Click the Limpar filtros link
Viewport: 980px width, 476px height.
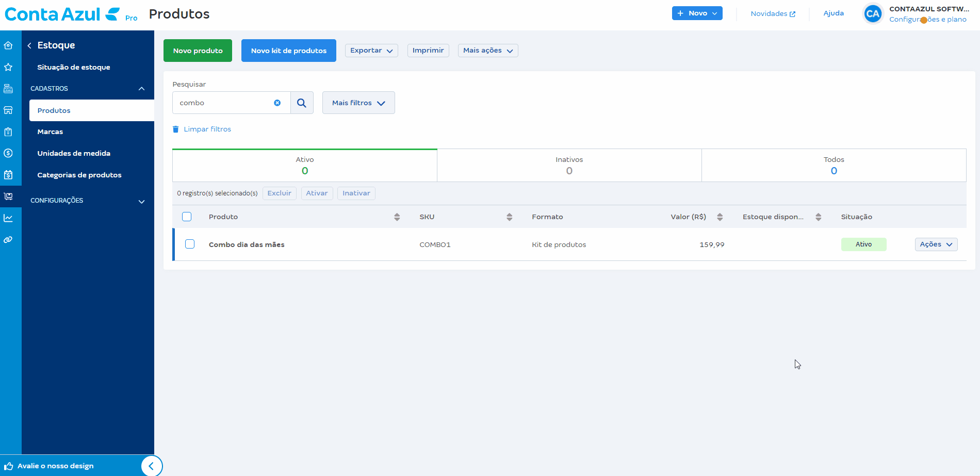coord(207,129)
